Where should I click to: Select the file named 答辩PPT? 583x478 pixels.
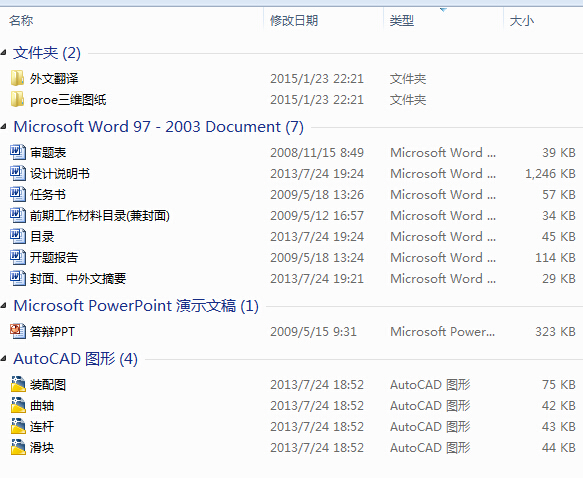pyautogui.click(x=52, y=331)
